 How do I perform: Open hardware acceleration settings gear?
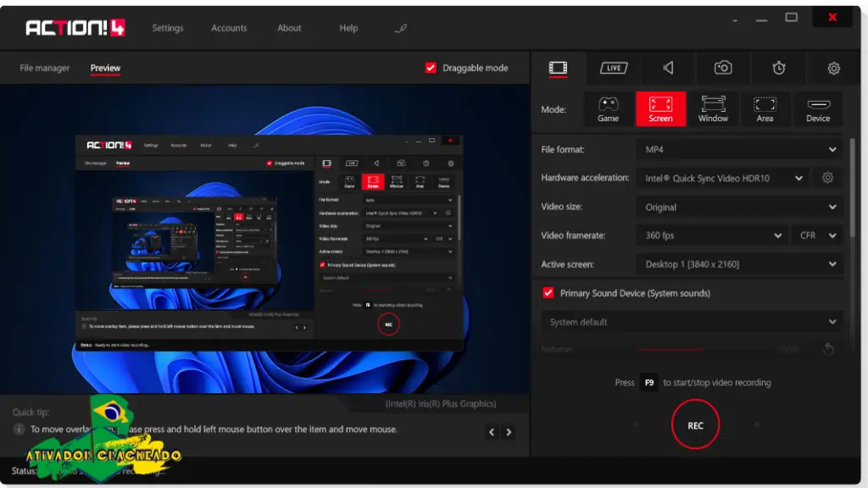[827, 178]
